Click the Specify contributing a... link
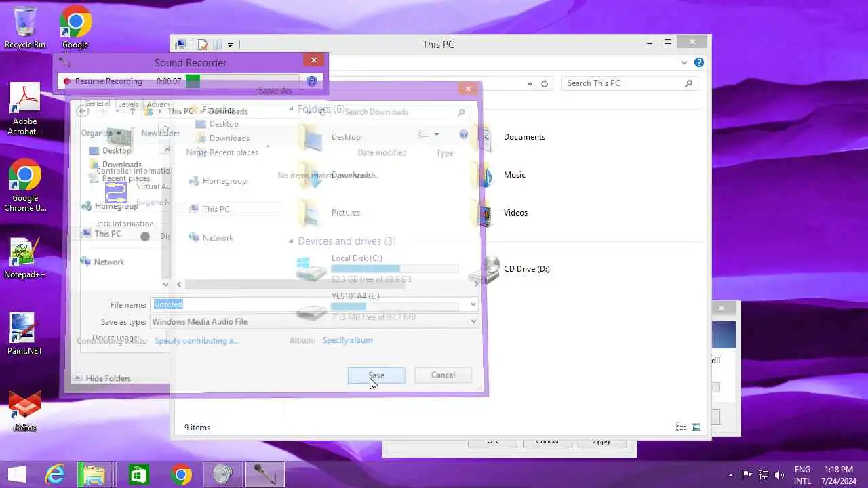This screenshot has width=868, height=488. point(197,340)
